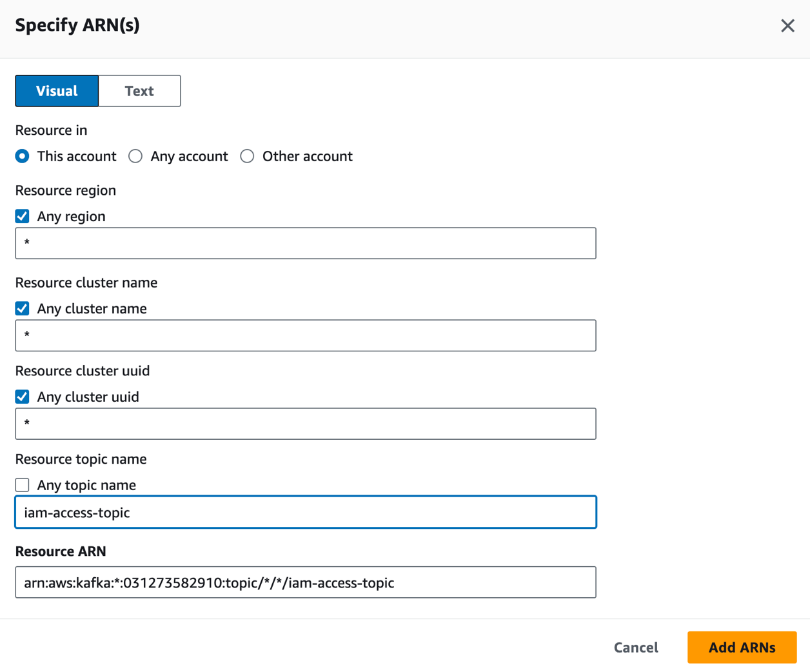Viewport: 810px width, 672px height.
Task: Cancel the ARN dialog
Action: tap(636, 647)
